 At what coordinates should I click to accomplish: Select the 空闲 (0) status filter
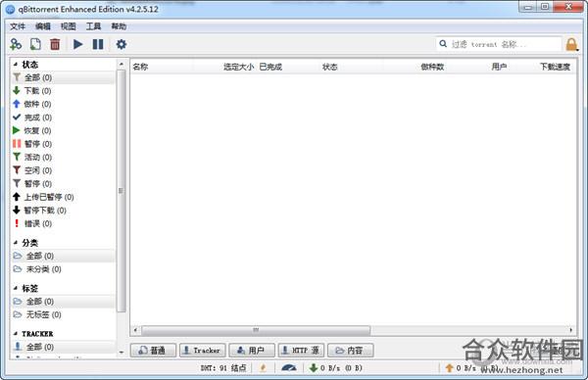63,170
